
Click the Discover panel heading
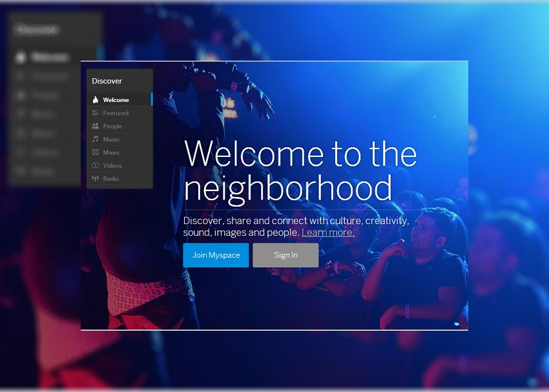[107, 81]
